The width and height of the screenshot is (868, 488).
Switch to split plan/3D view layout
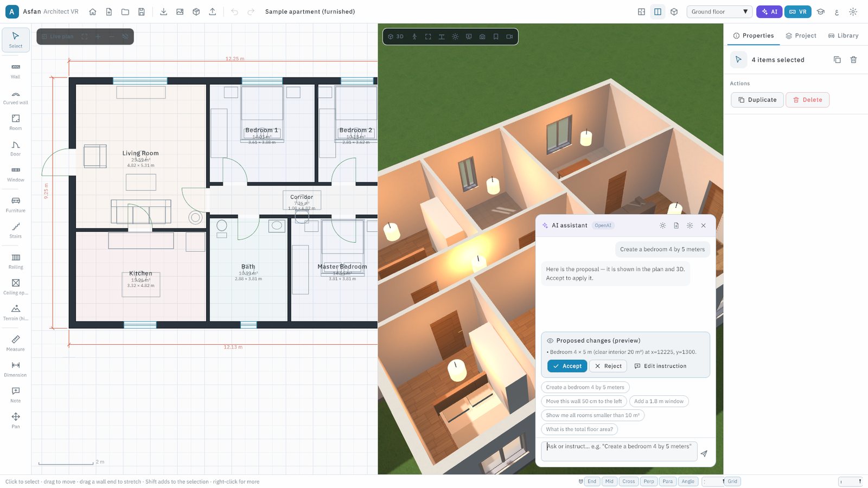(658, 11)
